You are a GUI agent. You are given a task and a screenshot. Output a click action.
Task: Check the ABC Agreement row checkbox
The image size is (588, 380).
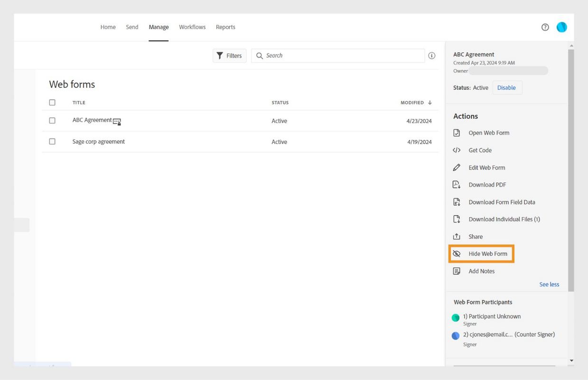coord(52,121)
